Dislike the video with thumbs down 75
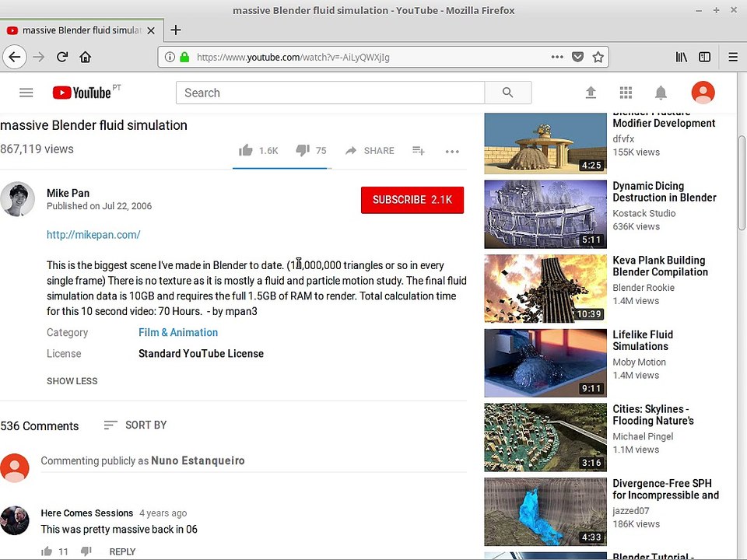Screen dimensions: 747x560 [311, 150]
